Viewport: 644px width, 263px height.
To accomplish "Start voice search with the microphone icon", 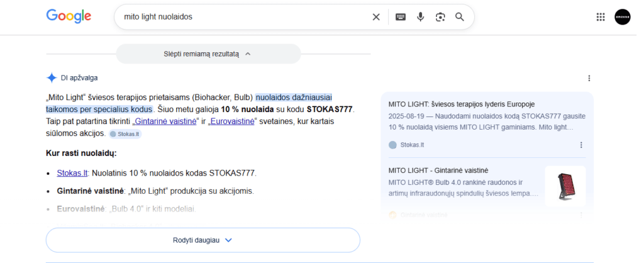I will point(420,17).
